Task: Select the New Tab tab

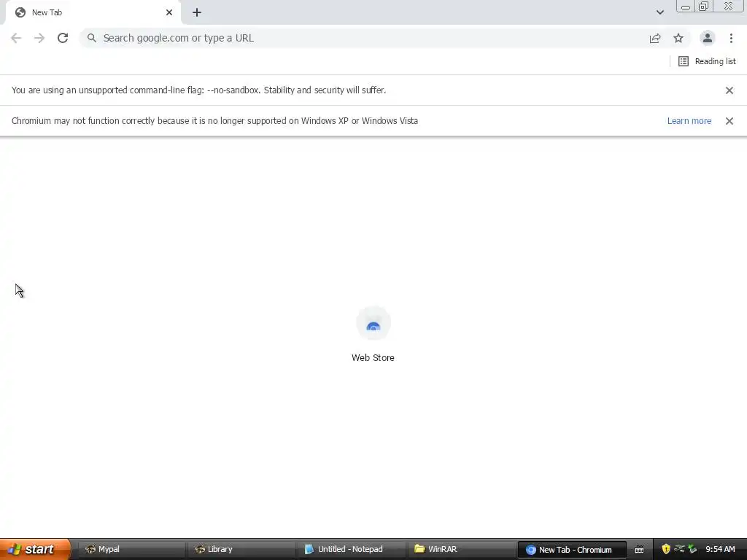Action: 93,12
